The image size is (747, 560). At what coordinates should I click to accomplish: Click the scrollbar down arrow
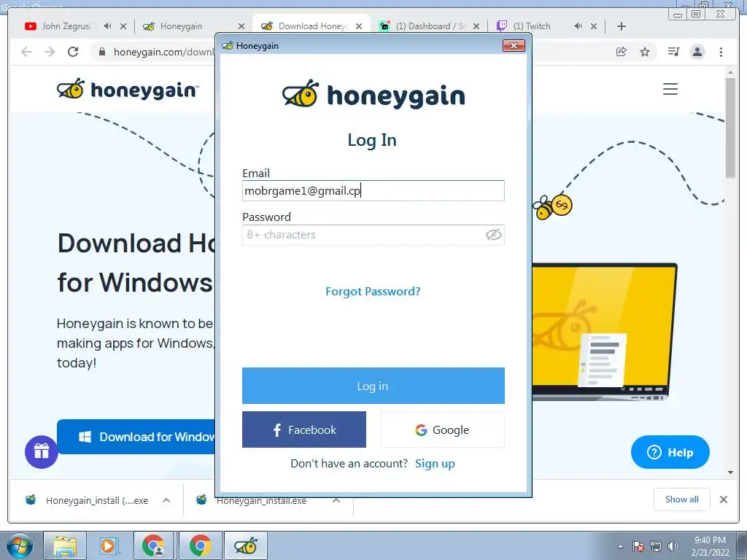(730, 472)
